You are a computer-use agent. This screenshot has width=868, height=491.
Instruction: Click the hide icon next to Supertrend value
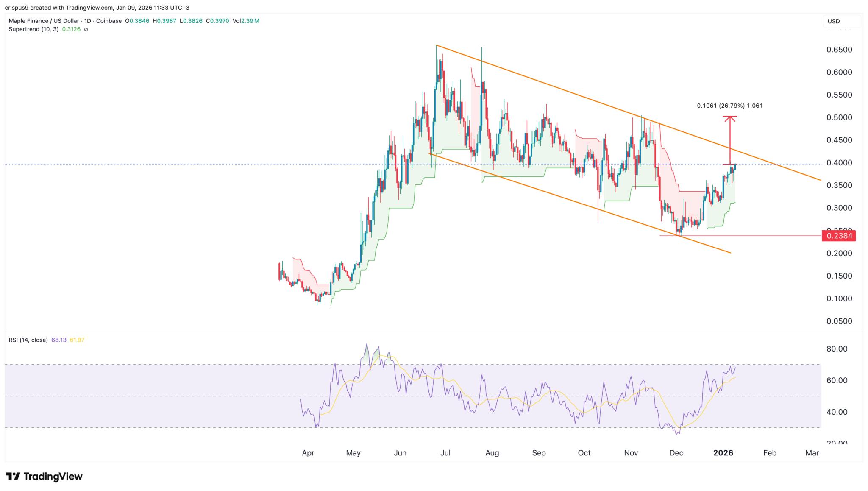pyautogui.click(x=86, y=30)
